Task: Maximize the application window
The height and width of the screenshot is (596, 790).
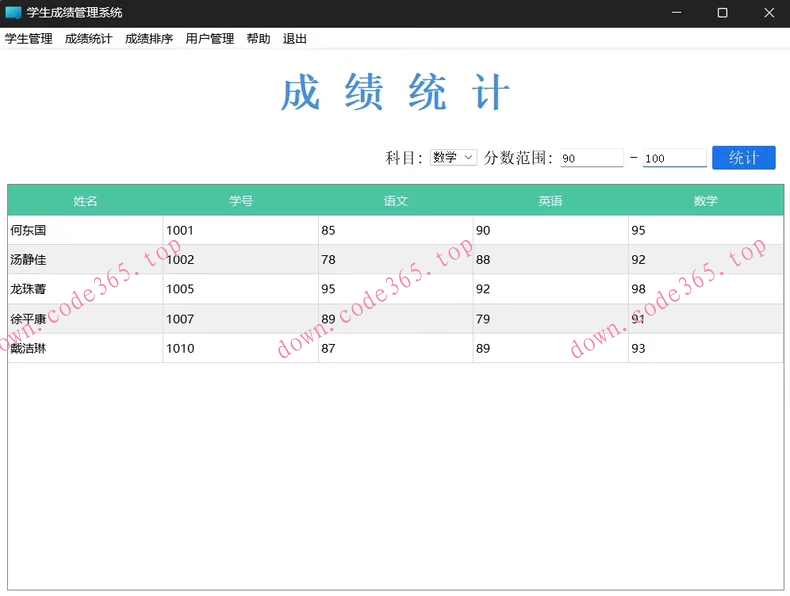Action: 722,13
